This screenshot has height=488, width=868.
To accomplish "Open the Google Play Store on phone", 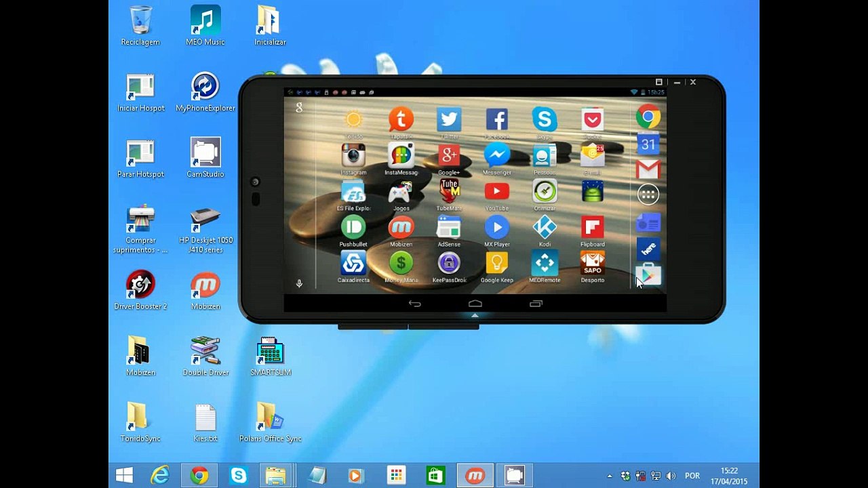I will (x=648, y=274).
